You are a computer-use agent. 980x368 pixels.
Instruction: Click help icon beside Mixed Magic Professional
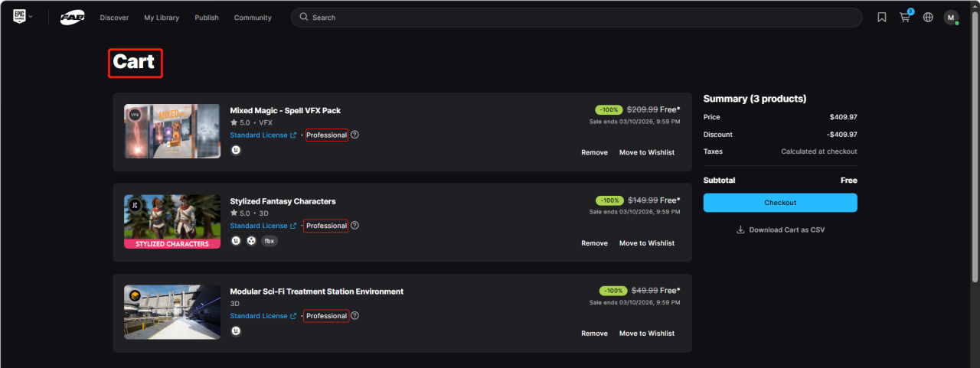pos(354,135)
